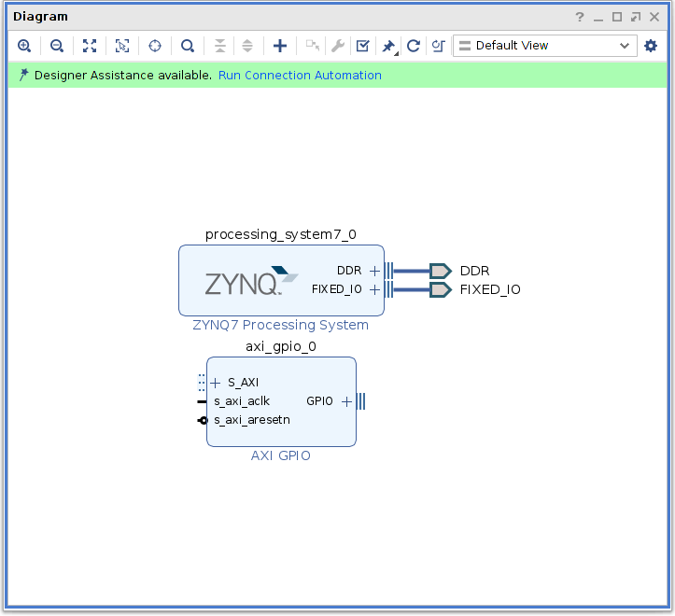Click the Search magnifier icon in toolbar
The image size is (675, 616).
[x=188, y=46]
